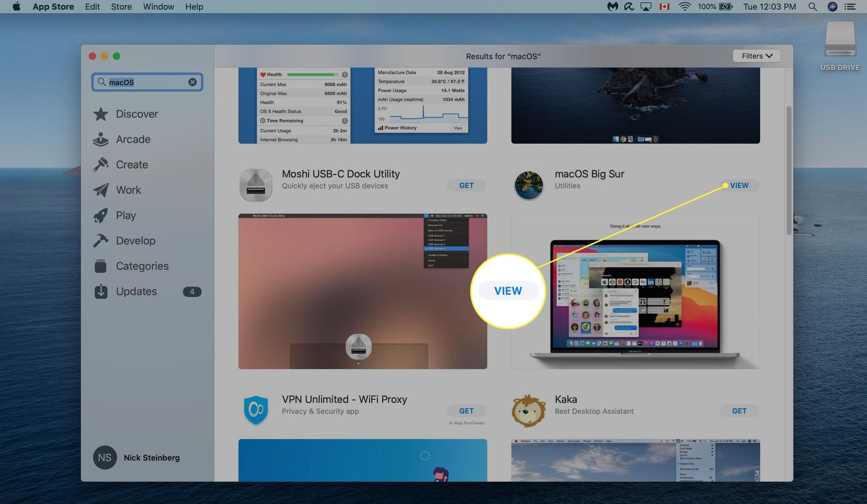The width and height of the screenshot is (867, 504).
Task: Get the Kaka desktop assistant app
Action: click(739, 411)
